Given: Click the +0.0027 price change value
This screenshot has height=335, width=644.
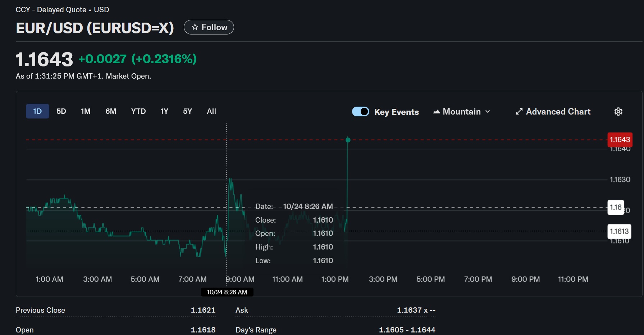Looking at the screenshot, I should point(102,59).
